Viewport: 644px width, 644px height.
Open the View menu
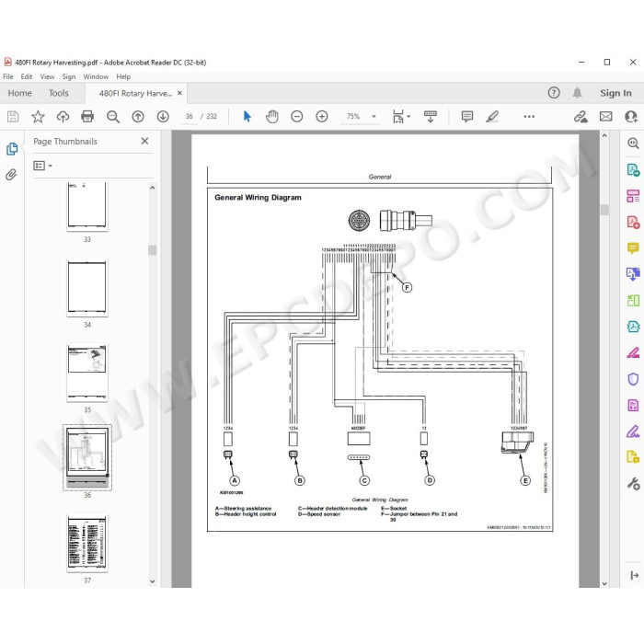(x=47, y=76)
